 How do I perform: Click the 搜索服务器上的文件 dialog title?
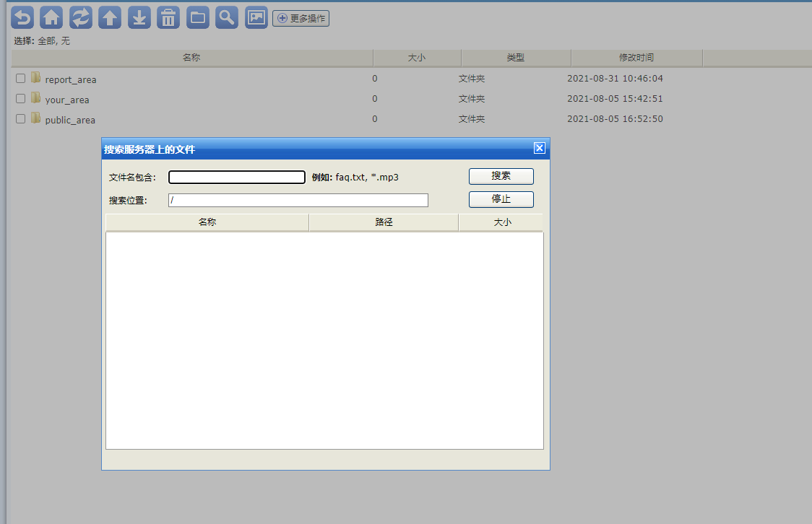tap(150, 149)
